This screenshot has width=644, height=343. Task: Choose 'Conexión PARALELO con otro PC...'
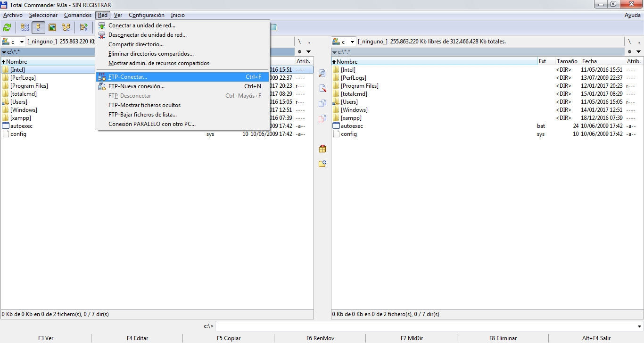click(x=182, y=124)
